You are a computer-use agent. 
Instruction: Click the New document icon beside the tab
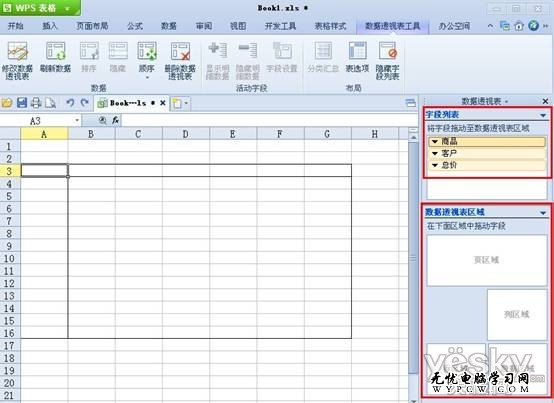point(176,103)
